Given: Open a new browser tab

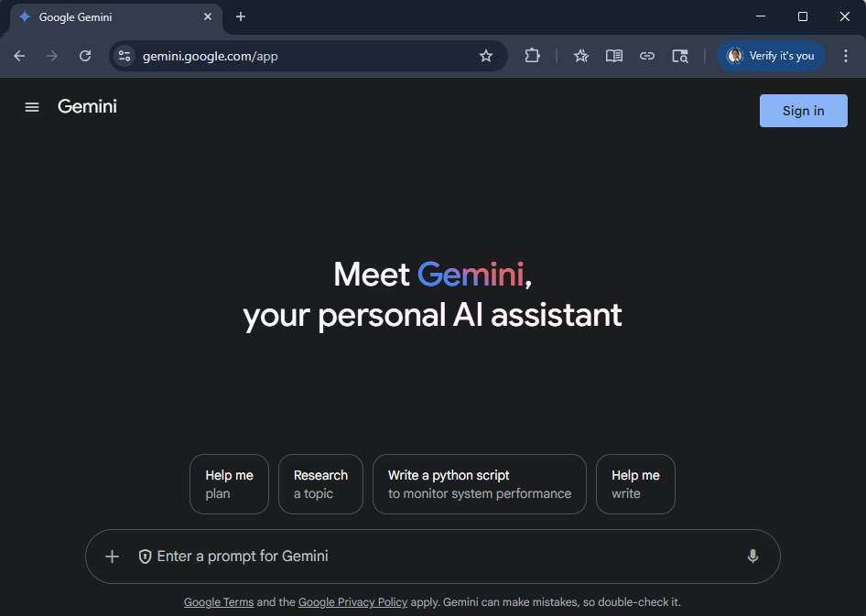Looking at the screenshot, I should [241, 16].
